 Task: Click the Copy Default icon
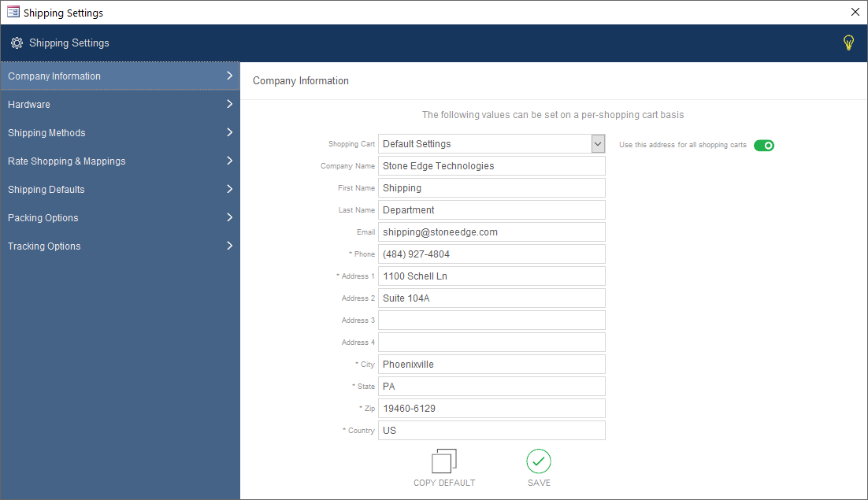coord(444,461)
